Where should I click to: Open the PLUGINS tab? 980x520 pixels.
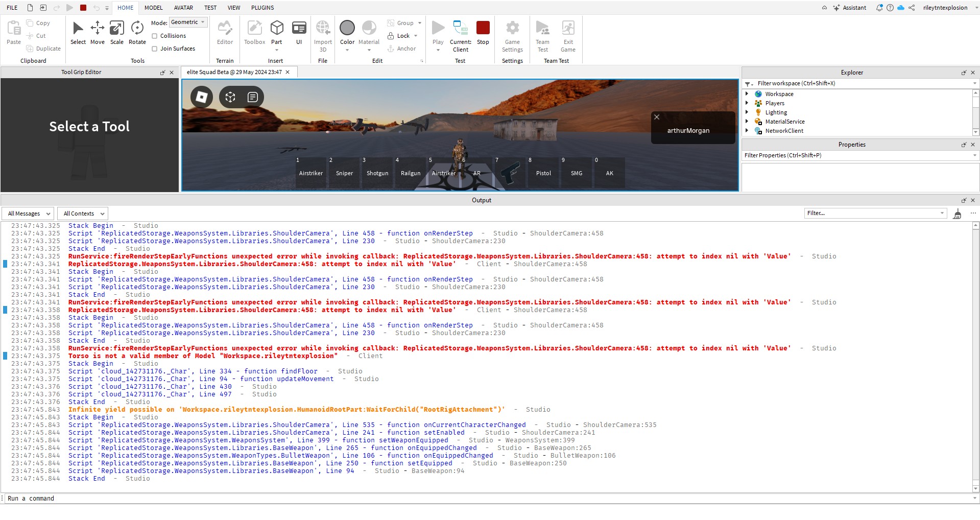(262, 8)
